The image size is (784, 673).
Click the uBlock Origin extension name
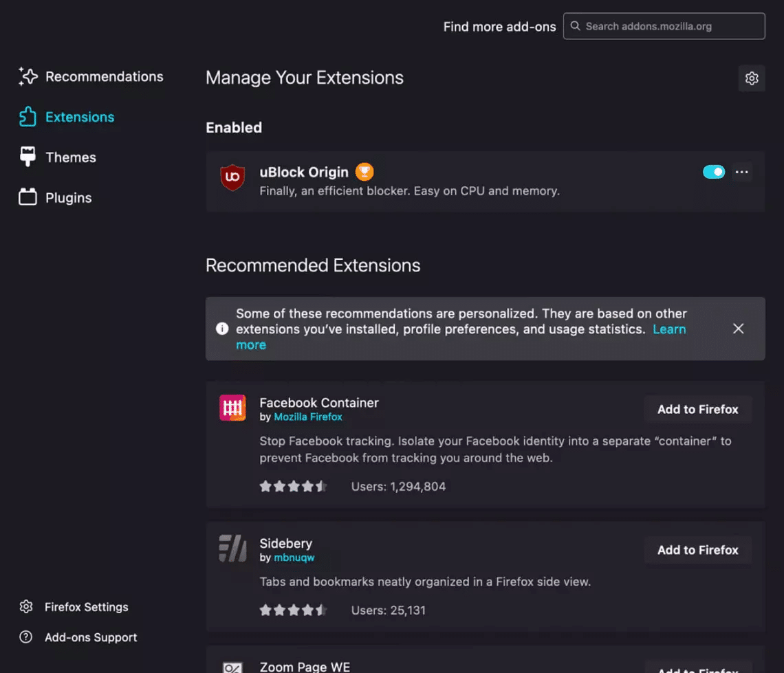[303, 172]
